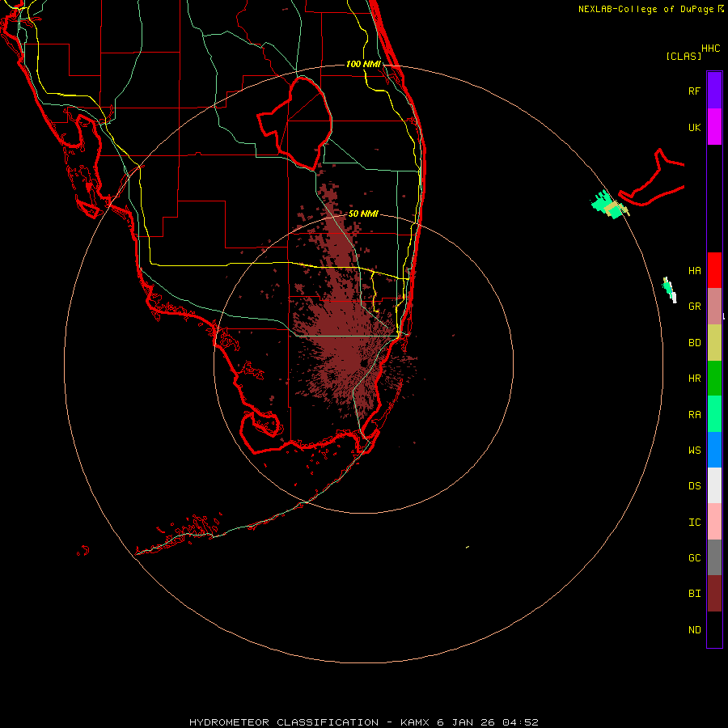This screenshot has width=728, height=728.
Task: Click the NEXLAB-College of DuPage text
Action: [646, 9]
